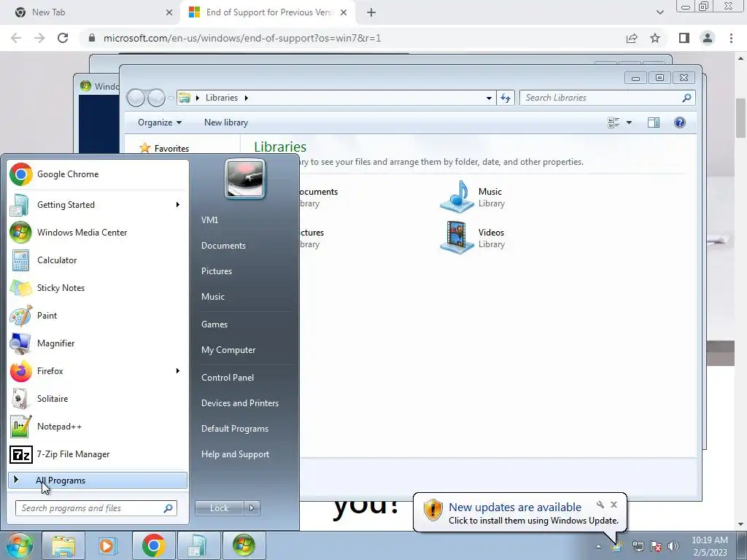
Task: Expand Firefox jump list arrow
Action: [x=178, y=371]
